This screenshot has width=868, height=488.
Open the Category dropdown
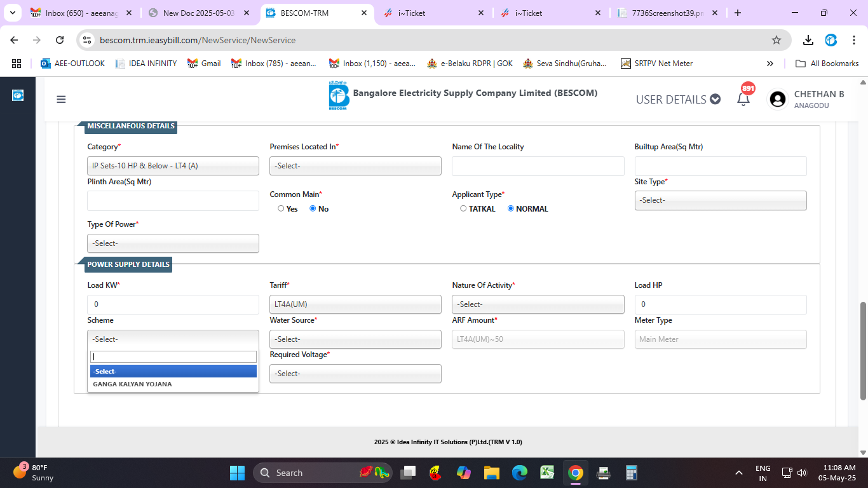pyautogui.click(x=173, y=166)
